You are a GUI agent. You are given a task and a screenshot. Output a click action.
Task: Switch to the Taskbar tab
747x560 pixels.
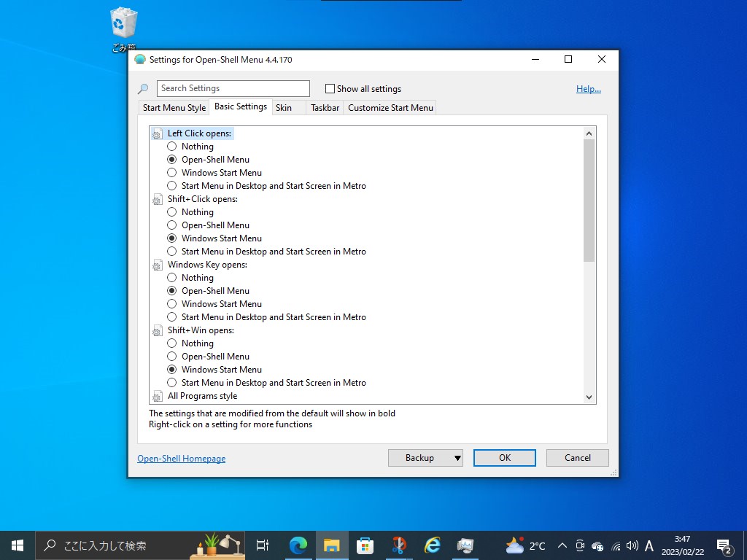[325, 108]
